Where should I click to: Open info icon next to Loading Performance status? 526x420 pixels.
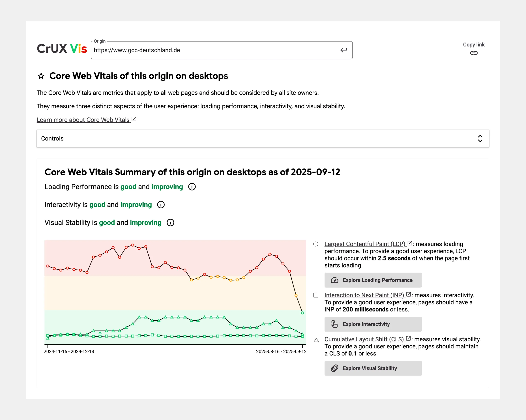click(192, 187)
